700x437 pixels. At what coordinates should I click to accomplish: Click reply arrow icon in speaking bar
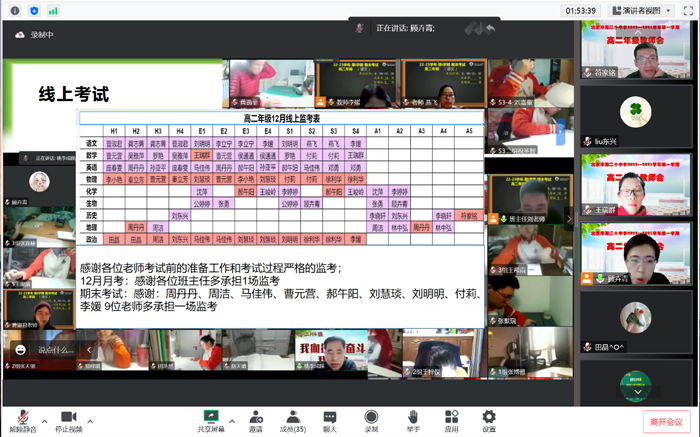click(491, 29)
